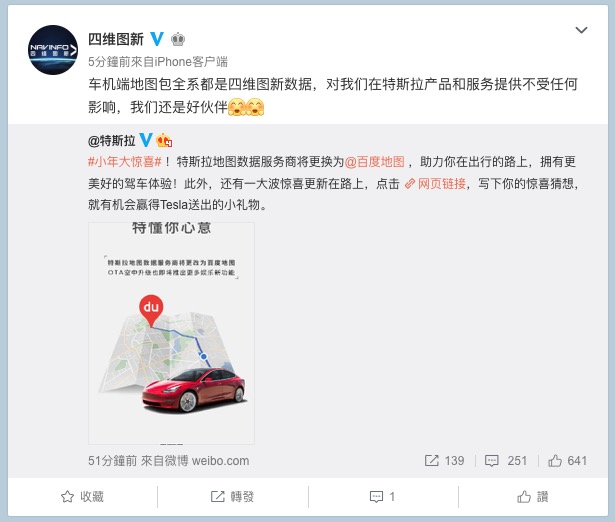The image size is (615, 522).
Task: Click the 139 reposts icon on quoted post
Action: coord(431,460)
